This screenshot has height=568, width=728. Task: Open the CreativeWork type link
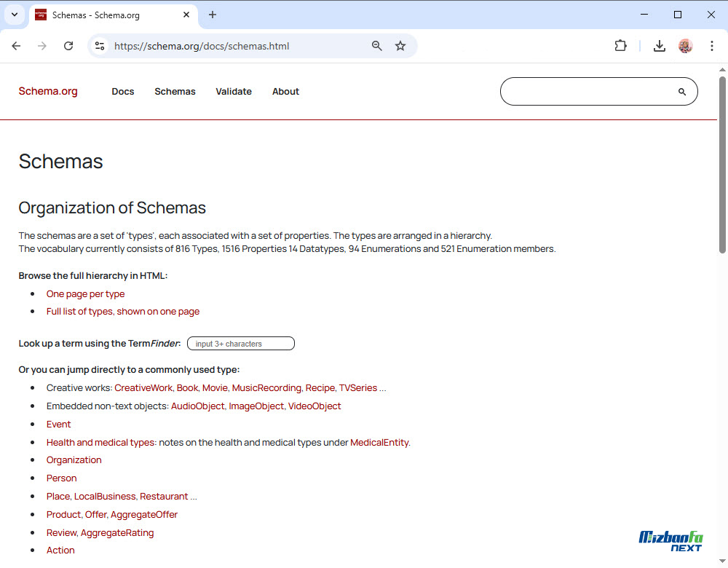pyautogui.click(x=143, y=388)
